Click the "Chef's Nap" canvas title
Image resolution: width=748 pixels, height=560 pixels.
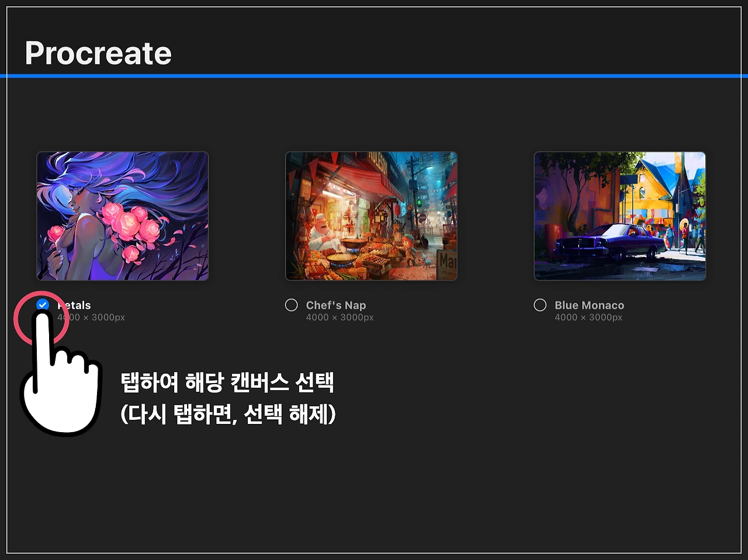point(336,305)
